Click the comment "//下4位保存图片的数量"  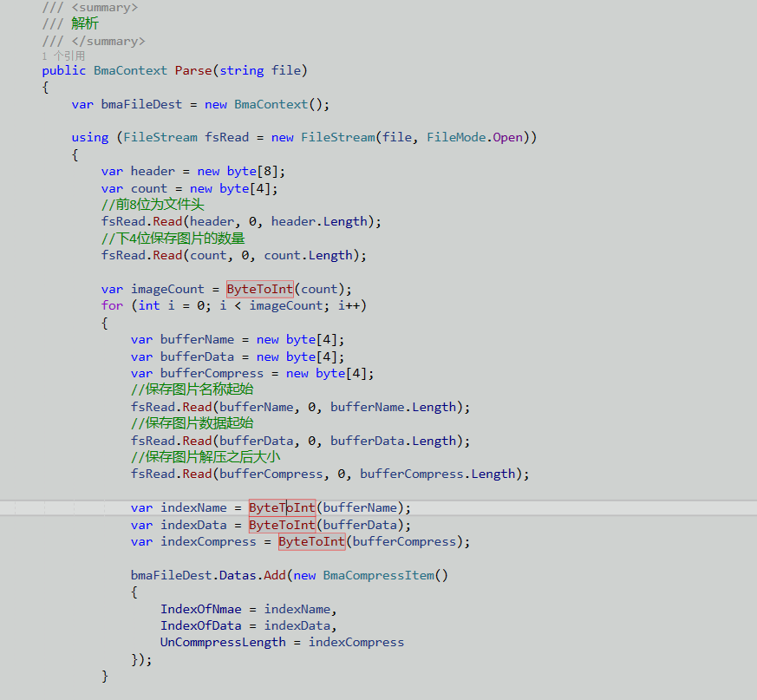coord(173,239)
